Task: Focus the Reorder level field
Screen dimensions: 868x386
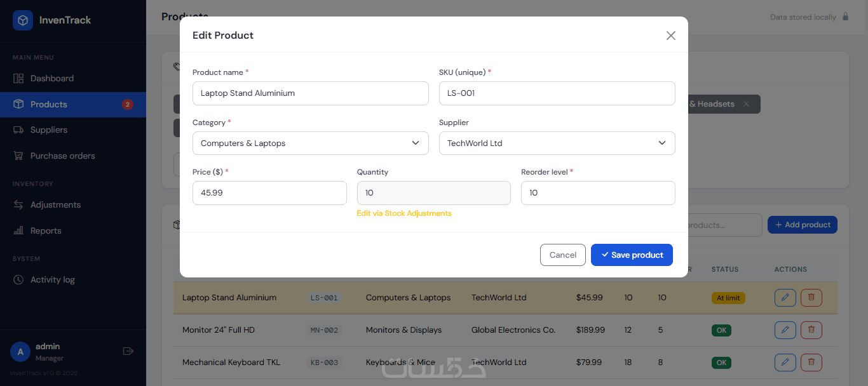Action: click(x=597, y=193)
